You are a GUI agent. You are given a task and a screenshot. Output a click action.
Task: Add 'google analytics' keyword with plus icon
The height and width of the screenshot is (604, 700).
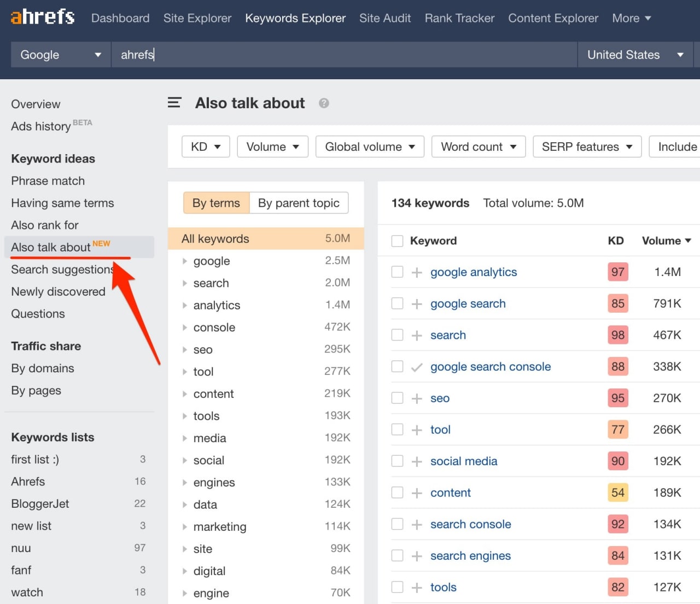pos(417,272)
